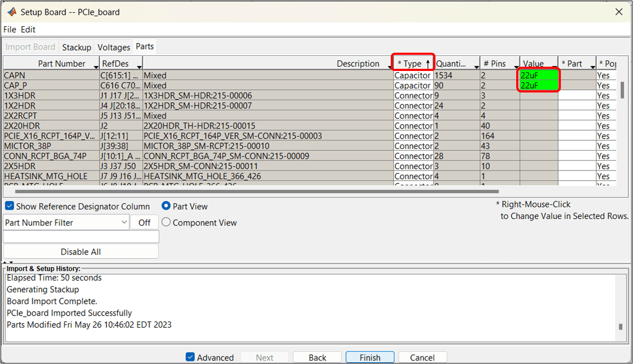
Task: Click the RefDes cell J[39:38]
Action: [121, 146]
